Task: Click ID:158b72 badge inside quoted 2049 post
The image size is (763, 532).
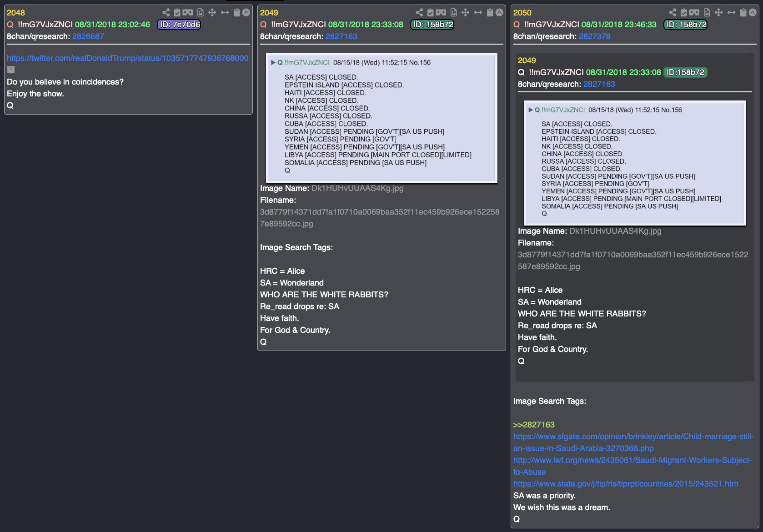Action: coord(685,72)
